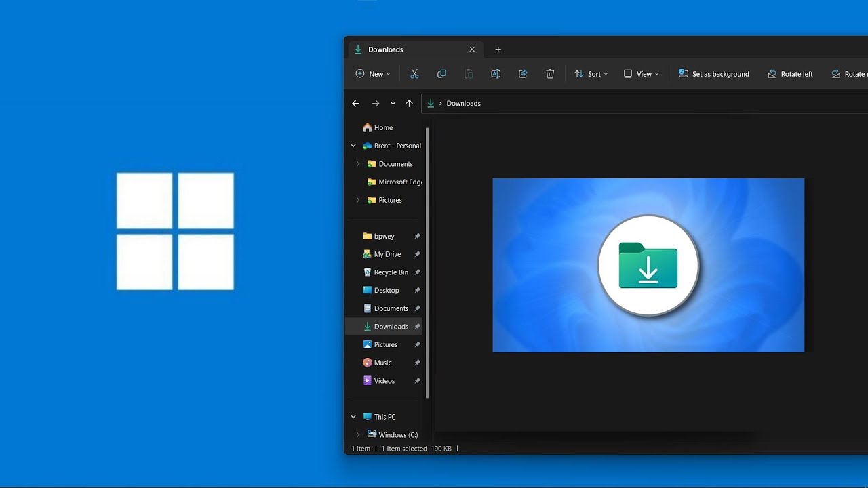
Task: Open the New item dropdown
Action: 373,74
